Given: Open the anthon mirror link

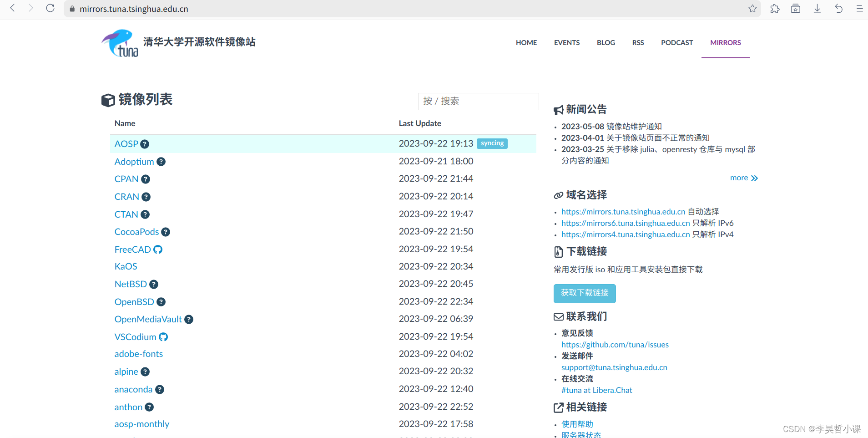Looking at the screenshot, I should point(128,407).
